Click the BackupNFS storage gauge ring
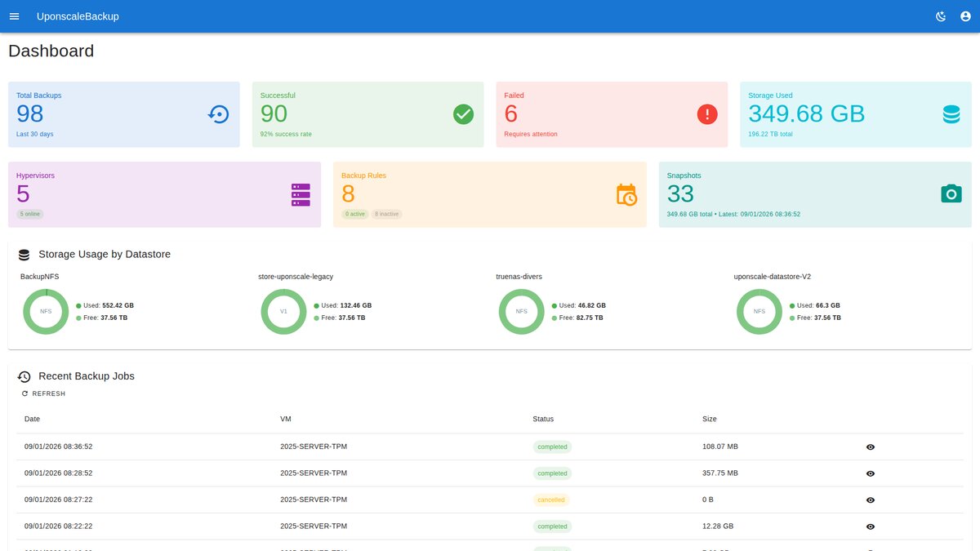This screenshot has height=551, width=980. tap(45, 311)
